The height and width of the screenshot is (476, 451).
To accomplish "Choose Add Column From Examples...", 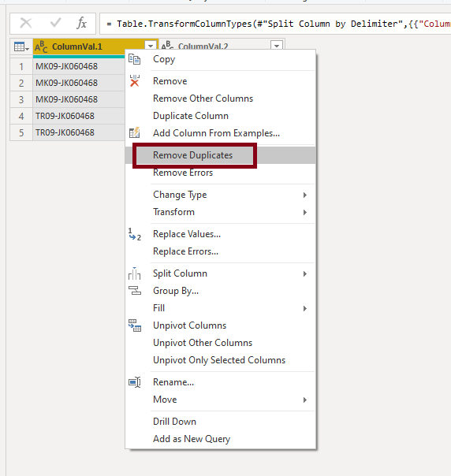I will pyautogui.click(x=221, y=133).
